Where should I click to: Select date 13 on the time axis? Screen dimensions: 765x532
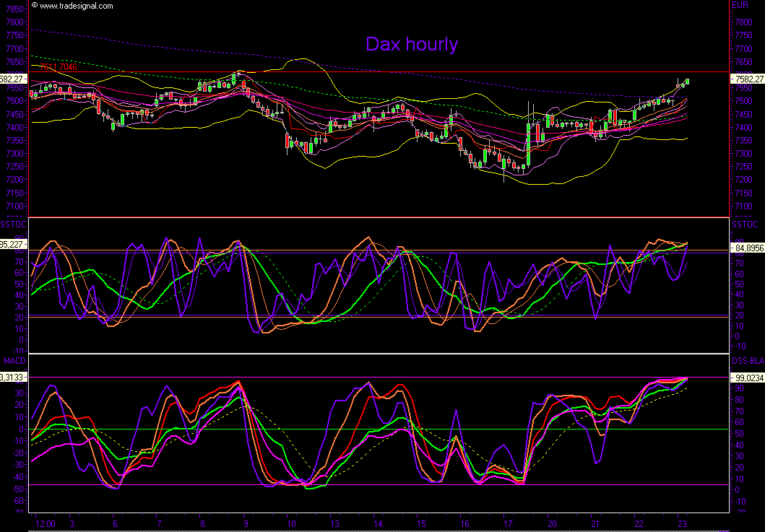[x=335, y=523]
